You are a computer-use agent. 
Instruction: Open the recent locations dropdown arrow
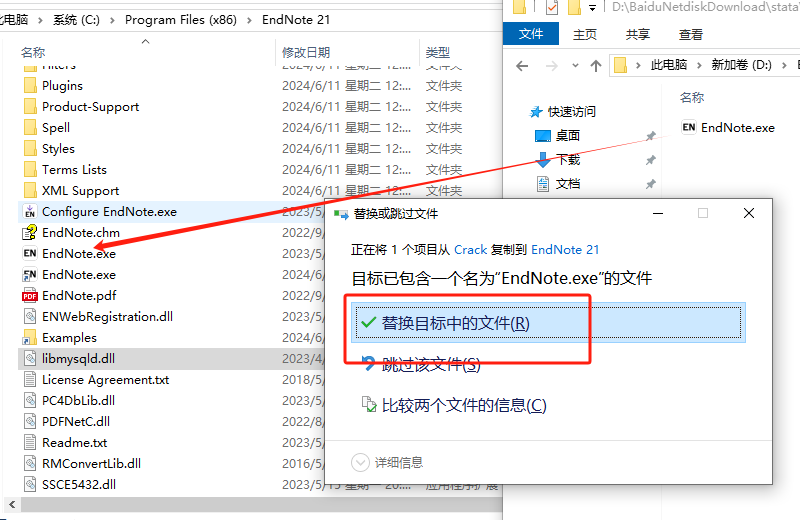coord(574,66)
